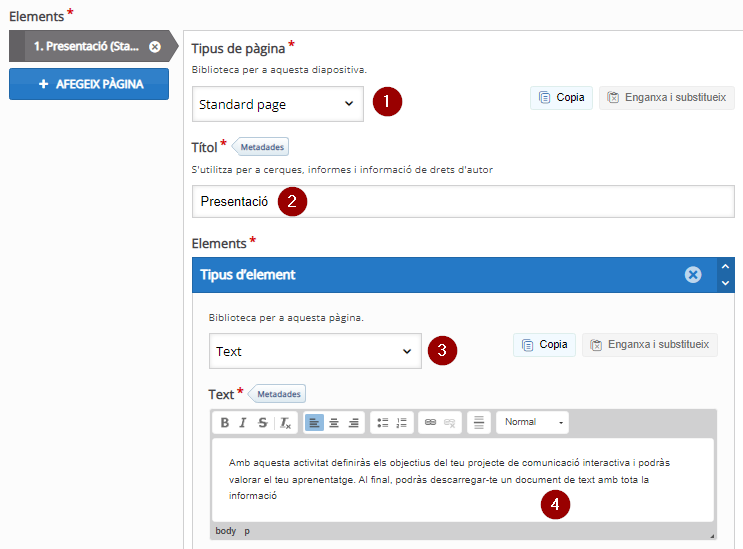Toggle left alignment button

(x=314, y=423)
